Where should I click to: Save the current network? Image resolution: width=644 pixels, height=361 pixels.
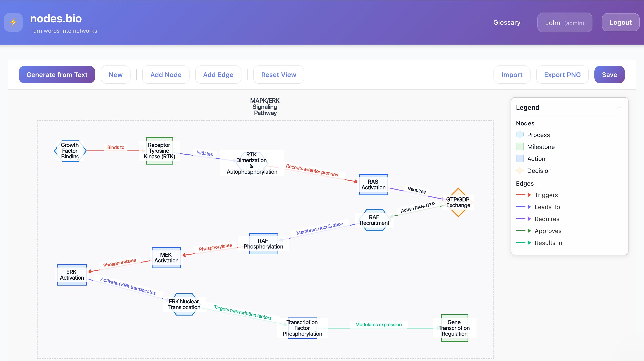pyautogui.click(x=610, y=74)
